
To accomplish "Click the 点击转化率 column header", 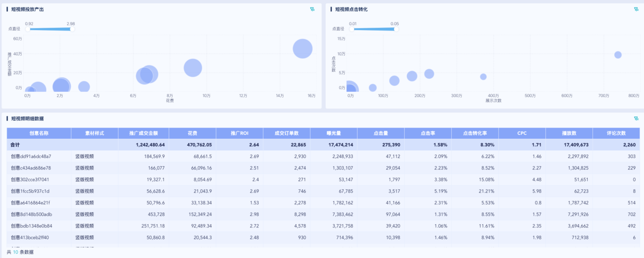I will [x=475, y=133].
